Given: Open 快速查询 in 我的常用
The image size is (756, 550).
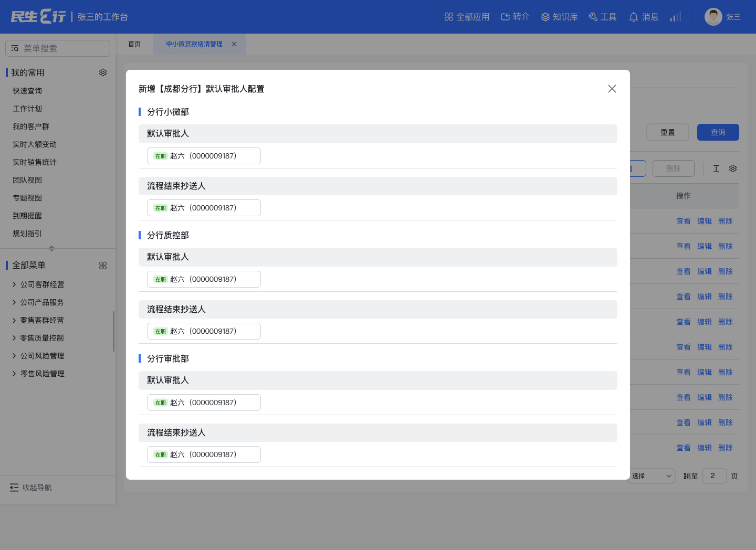Looking at the screenshot, I should tap(27, 91).
